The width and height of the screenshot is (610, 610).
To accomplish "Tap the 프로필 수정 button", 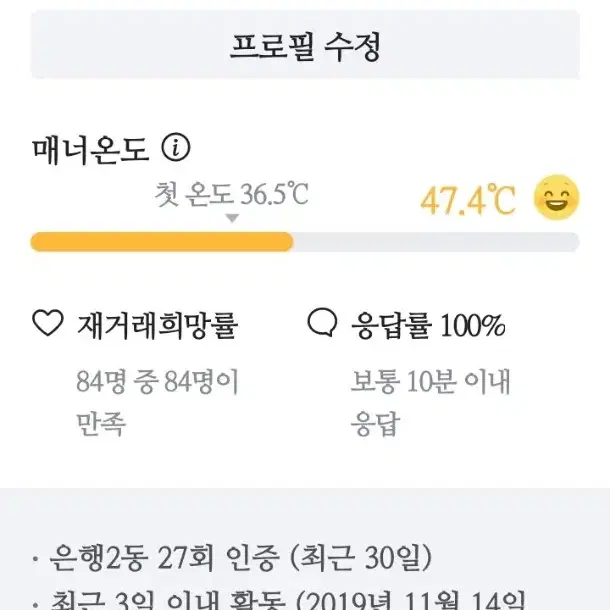I will (305, 45).
